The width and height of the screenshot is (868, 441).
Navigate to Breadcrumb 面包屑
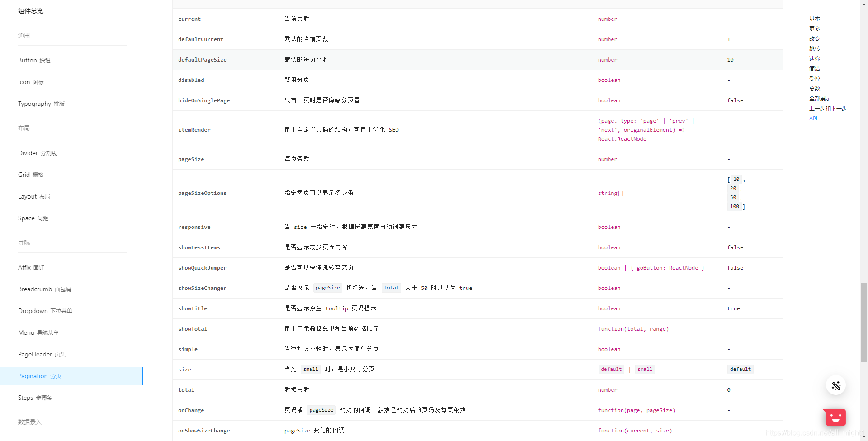[44, 289]
